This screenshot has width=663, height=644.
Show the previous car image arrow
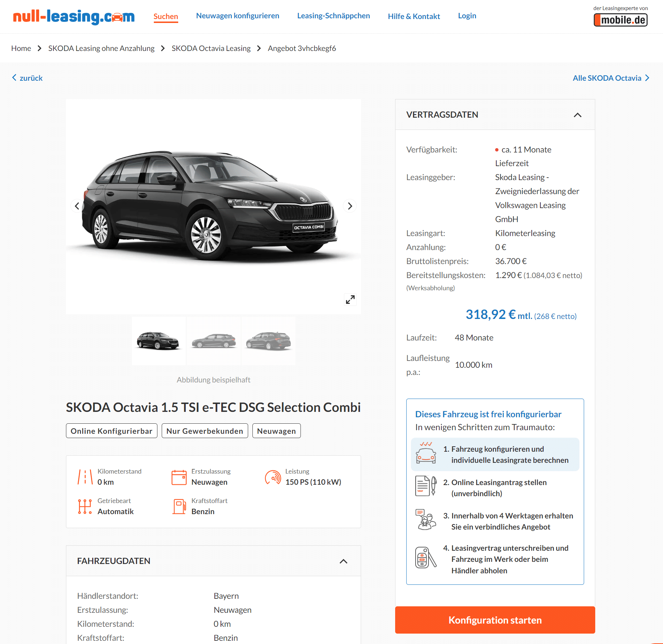[x=77, y=206]
